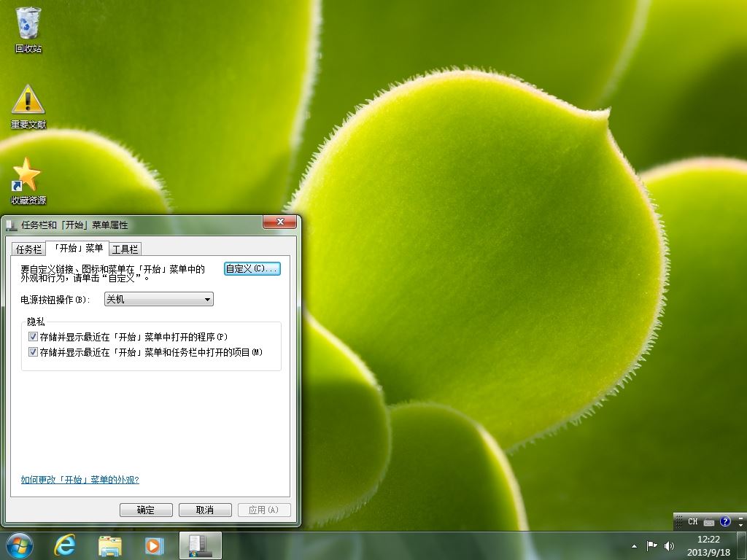Screen dimensions: 747x560
Task: Show hidden tray icons arrow
Action: pyautogui.click(x=634, y=546)
